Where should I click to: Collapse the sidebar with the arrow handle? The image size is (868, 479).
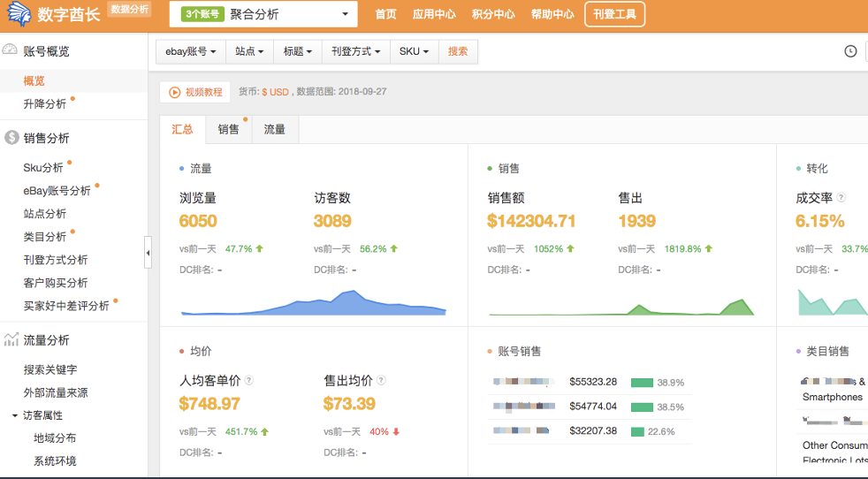(148, 253)
